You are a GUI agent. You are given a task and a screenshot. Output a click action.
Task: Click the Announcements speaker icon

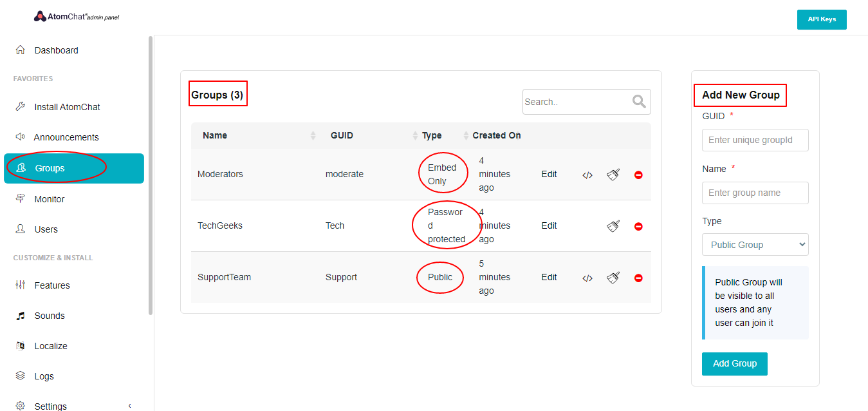point(21,137)
